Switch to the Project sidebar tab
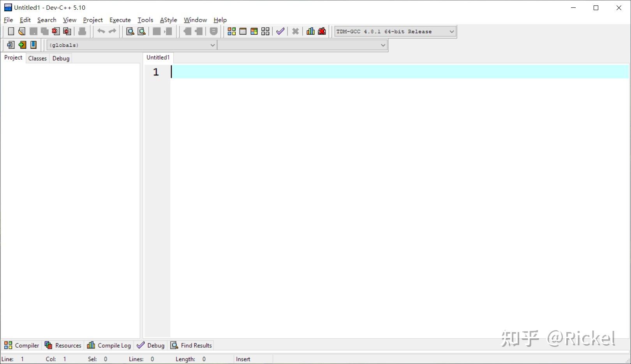 click(13, 58)
